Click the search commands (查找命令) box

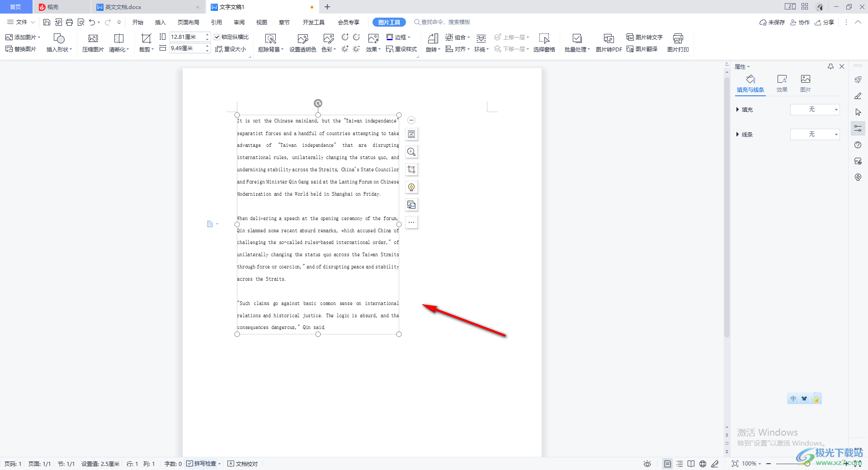pos(442,22)
